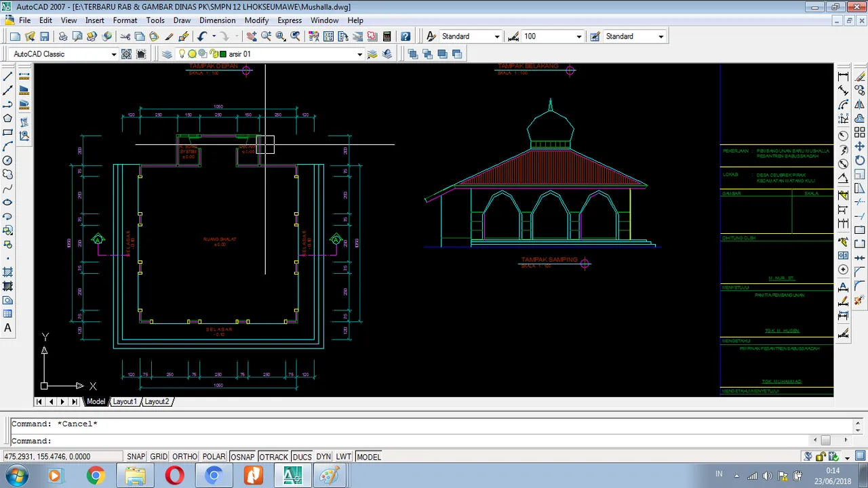Select the Move modify tool

[860, 146]
